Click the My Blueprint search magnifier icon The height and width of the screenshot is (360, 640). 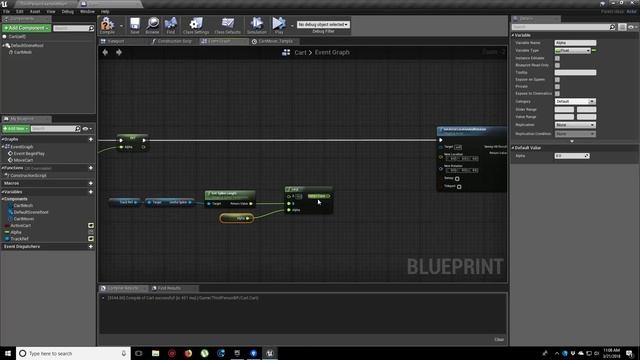click(78, 129)
